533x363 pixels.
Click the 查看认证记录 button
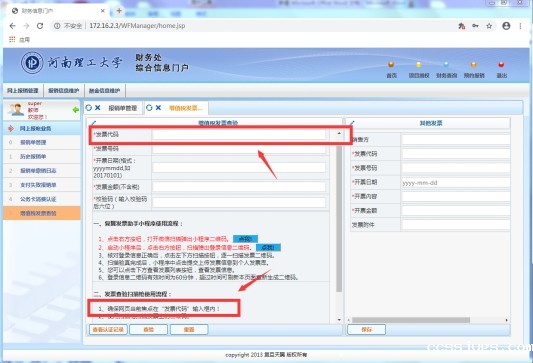(108, 330)
